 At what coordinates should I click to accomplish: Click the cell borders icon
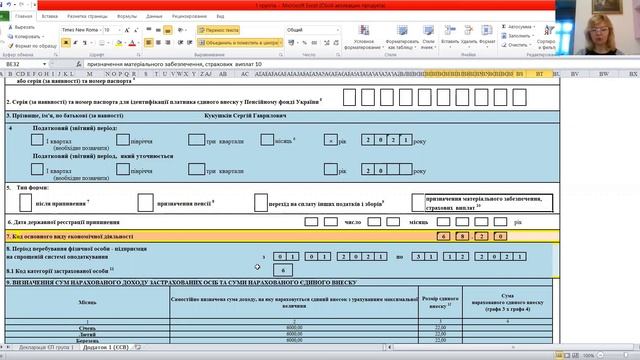(x=102, y=42)
